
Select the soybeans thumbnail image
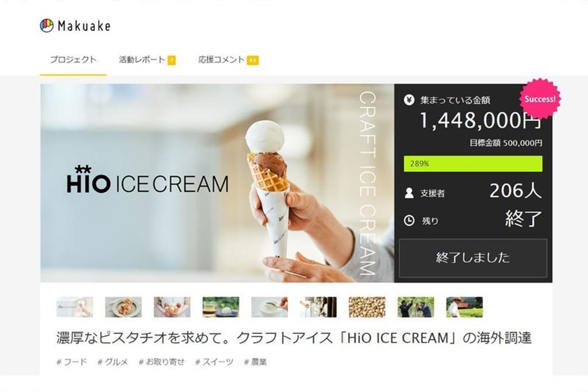(x=367, y=307)
